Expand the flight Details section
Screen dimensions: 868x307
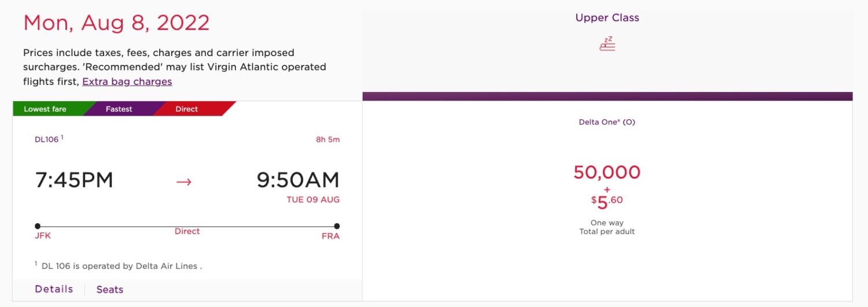point(54,289)
